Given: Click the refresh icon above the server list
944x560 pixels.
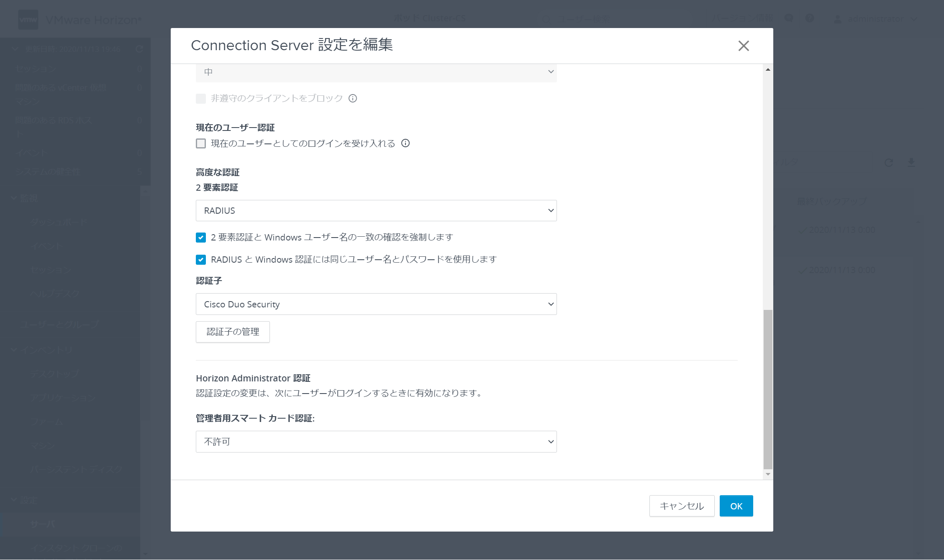Looking at the screenshot, I should [x=889, y=163].
